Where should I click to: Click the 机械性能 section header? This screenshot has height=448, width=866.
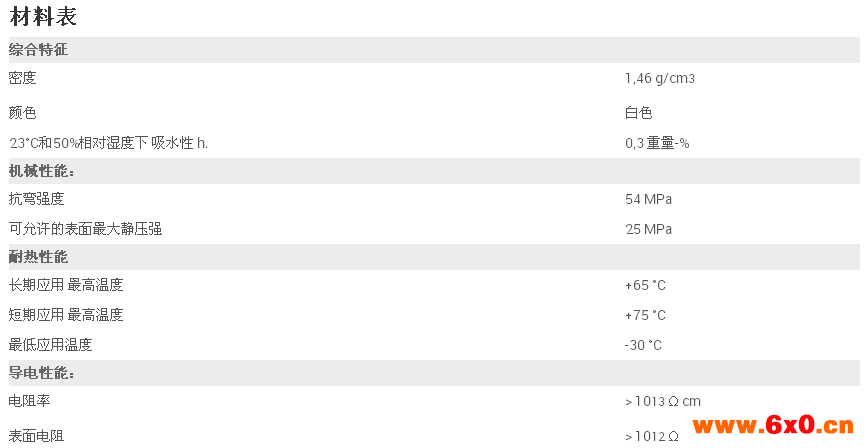point(41,171)
